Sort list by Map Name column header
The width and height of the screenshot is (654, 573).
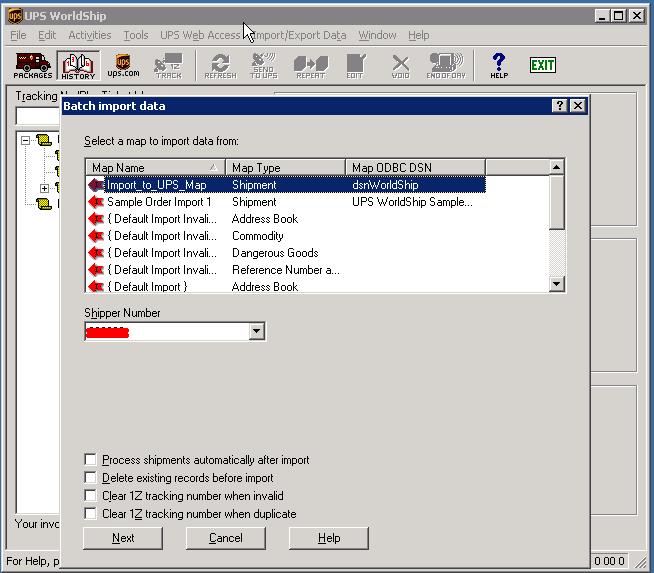tap(154, 168)
